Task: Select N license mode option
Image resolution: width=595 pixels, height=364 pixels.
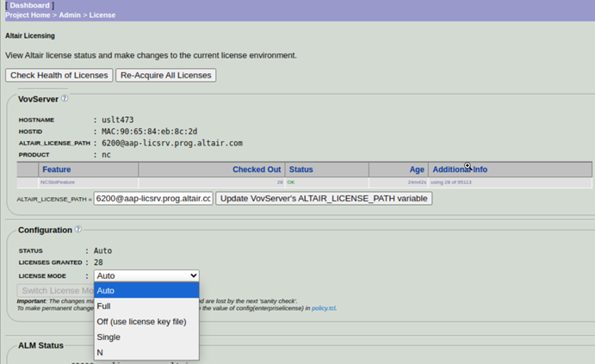Action: [146, 353]
